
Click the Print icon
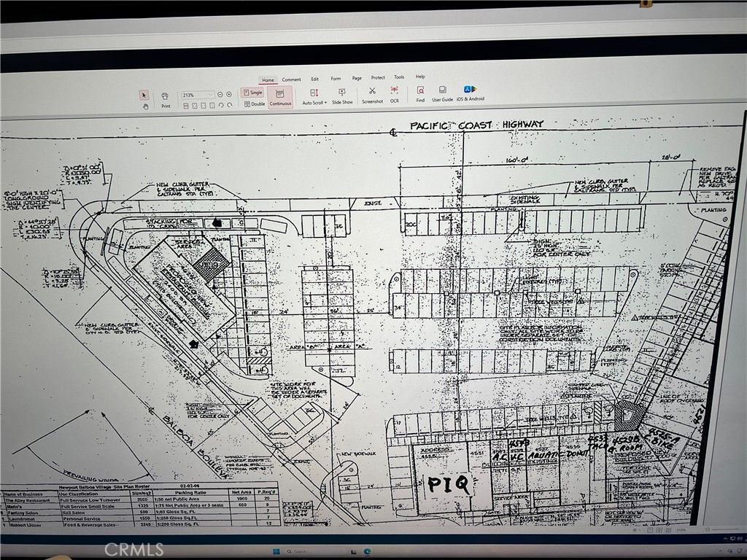point(166,100)
